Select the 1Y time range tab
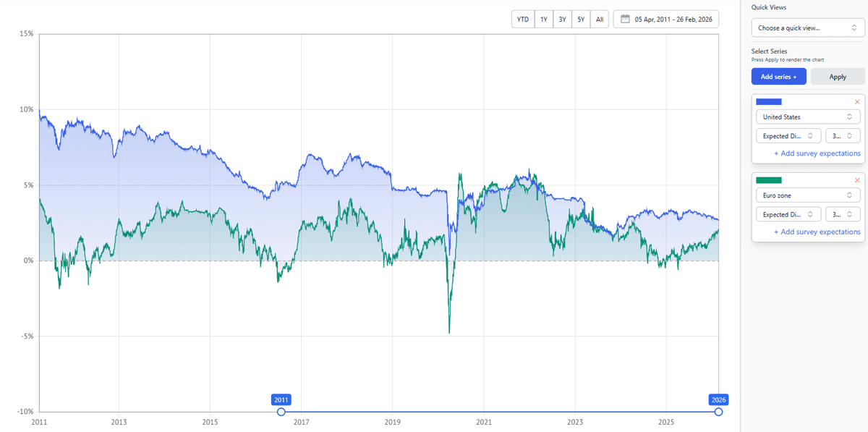Screen dimensions: 868x432 tap(543, 19)
